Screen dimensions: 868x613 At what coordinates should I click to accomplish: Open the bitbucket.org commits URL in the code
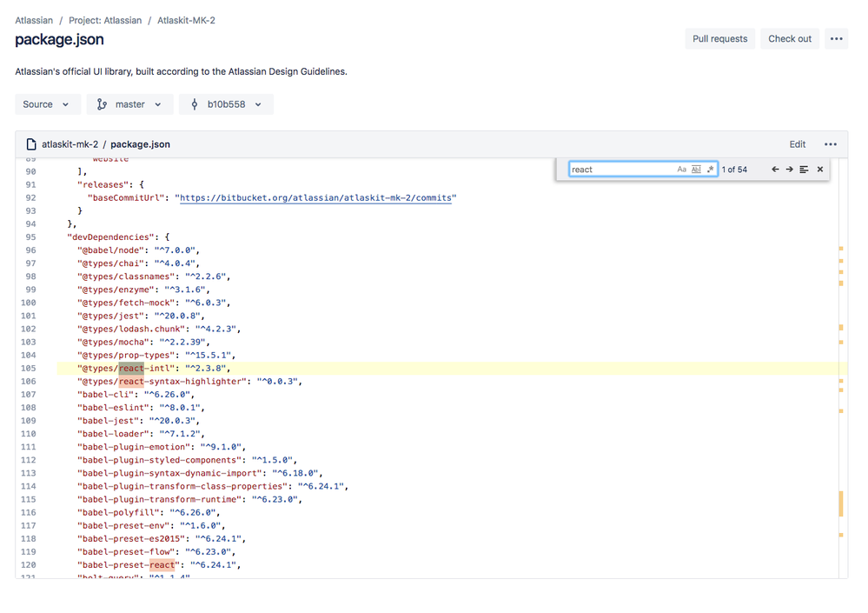316,197
